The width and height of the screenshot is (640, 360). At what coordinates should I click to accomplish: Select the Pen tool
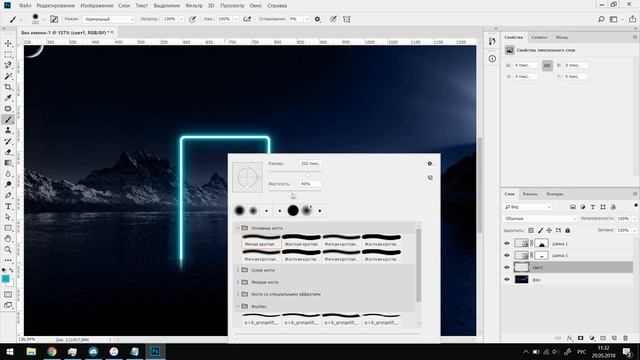tap(8, 196)
